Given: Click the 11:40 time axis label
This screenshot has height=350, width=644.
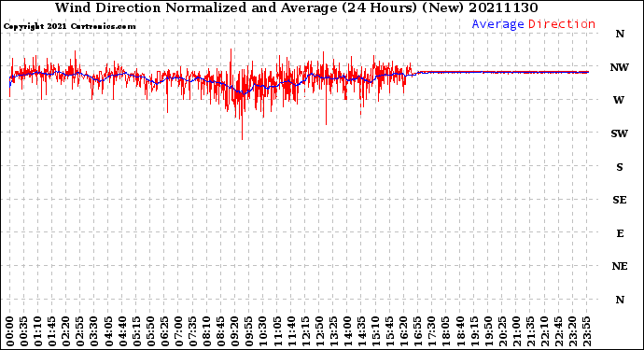Looking at the screenshot, I should [x=291, y=331].
